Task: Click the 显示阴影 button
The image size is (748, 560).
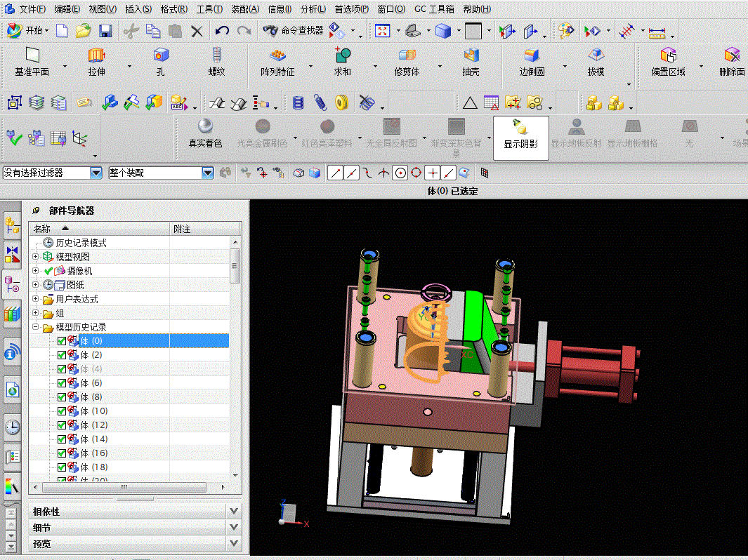Action: (521, 138)
